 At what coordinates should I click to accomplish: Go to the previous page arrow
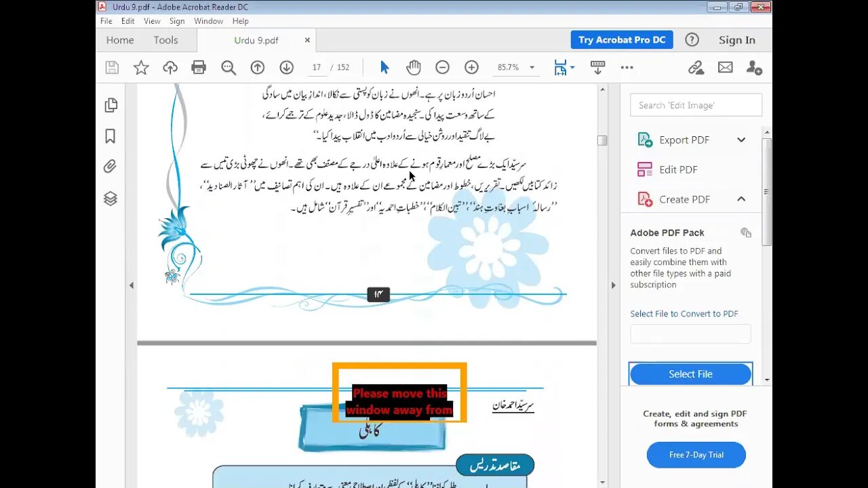(x=257, y=67)
